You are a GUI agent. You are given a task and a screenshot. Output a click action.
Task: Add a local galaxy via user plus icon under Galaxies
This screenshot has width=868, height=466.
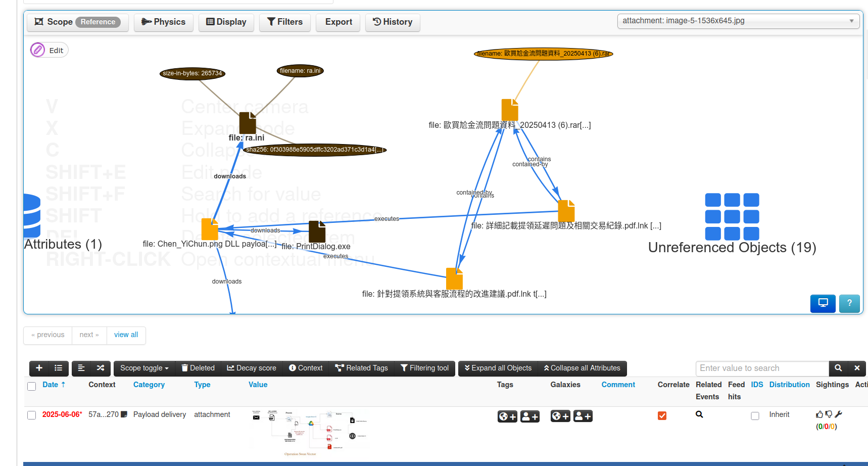coord(583,416)
